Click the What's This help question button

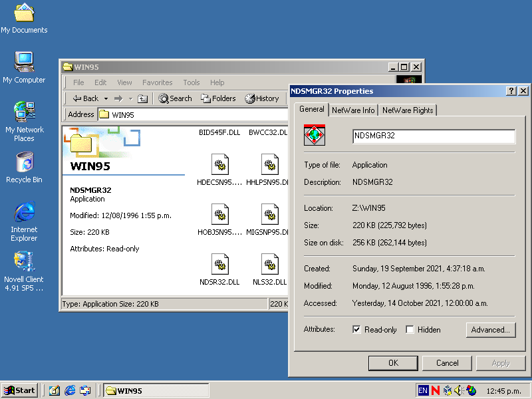pyautogui.click(x=511, y=91)
